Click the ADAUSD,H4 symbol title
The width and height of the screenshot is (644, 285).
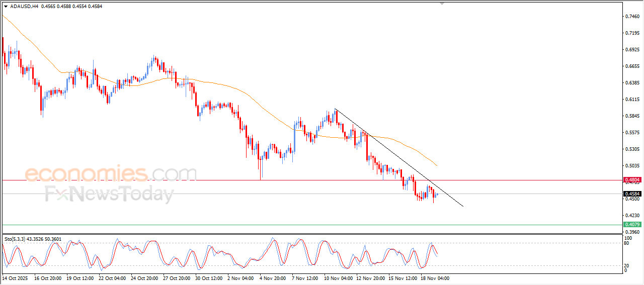pos(25,7)
